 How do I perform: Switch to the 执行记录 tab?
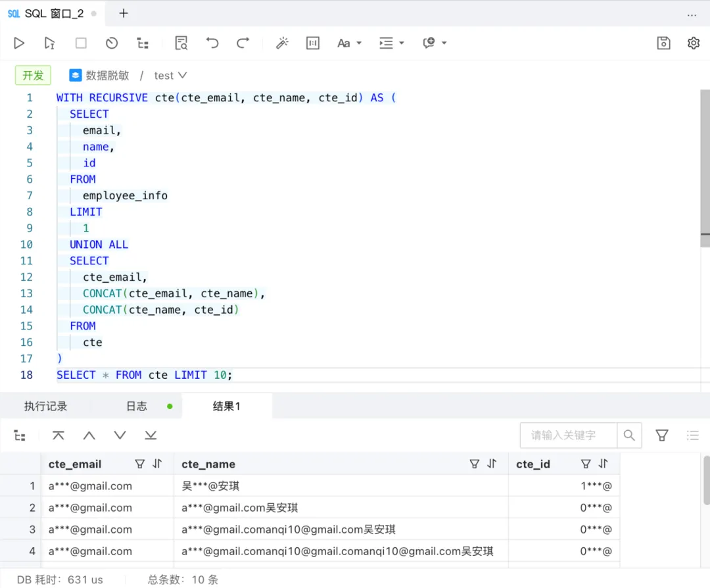(46, 406)
